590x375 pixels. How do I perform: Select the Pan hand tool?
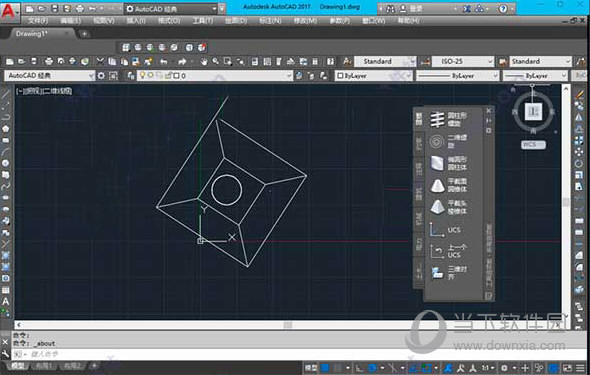coord(204,61)
